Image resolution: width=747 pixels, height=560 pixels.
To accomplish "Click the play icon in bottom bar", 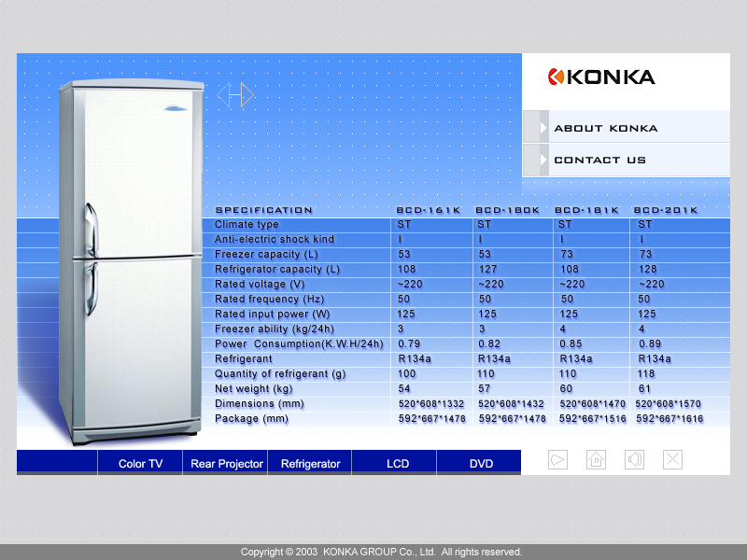I will point(557,459).
